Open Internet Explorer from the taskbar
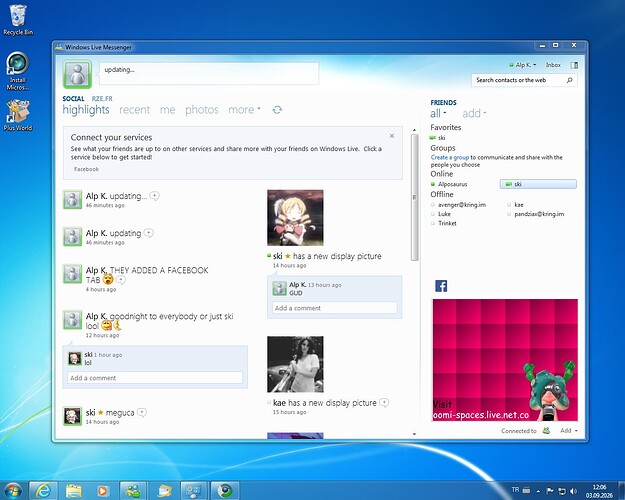The image size is (625, 500). point(43,490)
